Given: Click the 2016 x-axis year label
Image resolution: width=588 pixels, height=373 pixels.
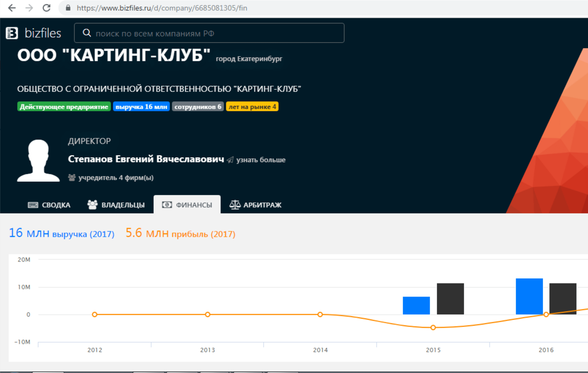Looking at the screenshot, I should coord(546,350).
